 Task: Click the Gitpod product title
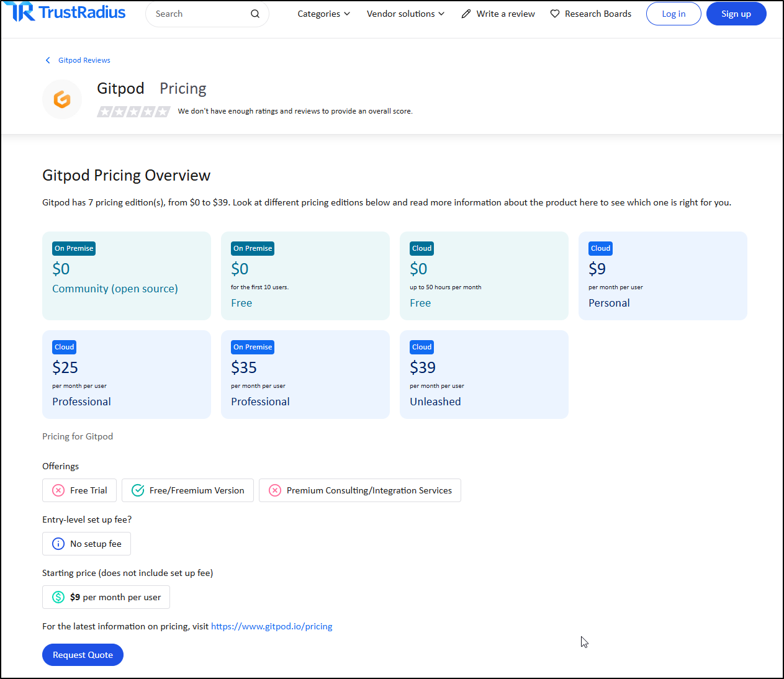coord(120,88)
